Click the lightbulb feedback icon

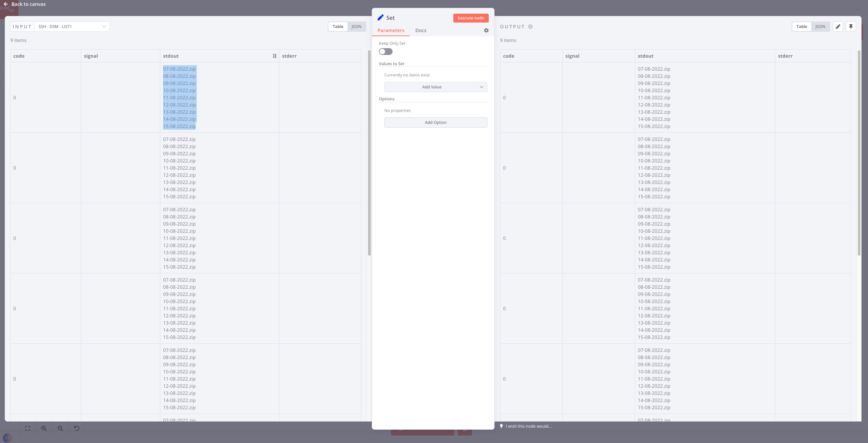click(501, 426)
